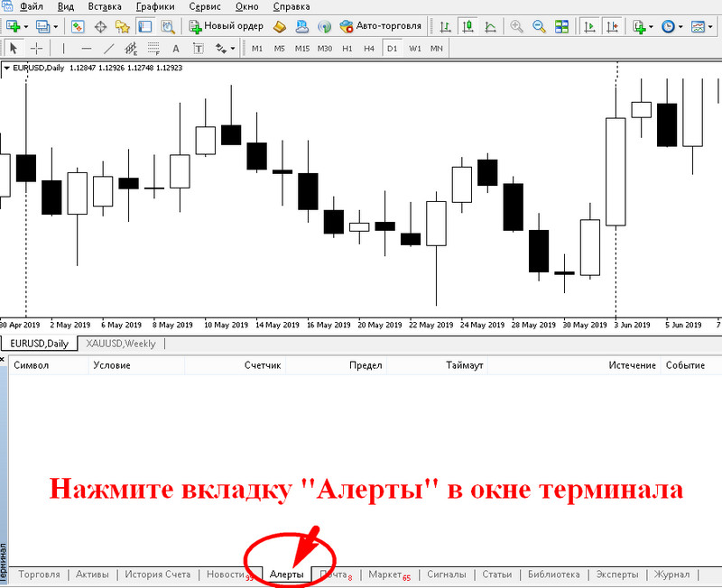The width and height of the screenshot is (722, 588).
Task: Close the terminal panel
Action: (x=3, y=359)
